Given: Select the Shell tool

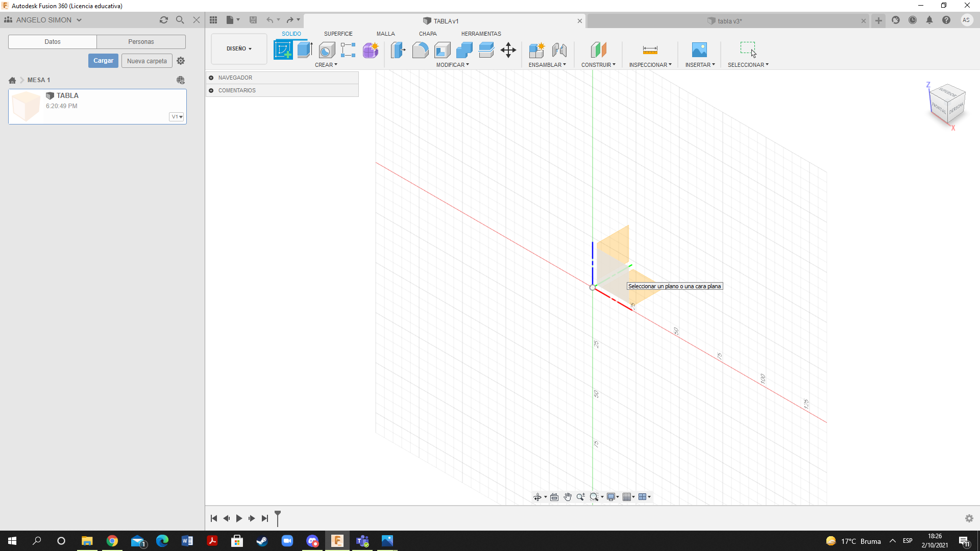Looking at the screenshot, I should [443, 50].
